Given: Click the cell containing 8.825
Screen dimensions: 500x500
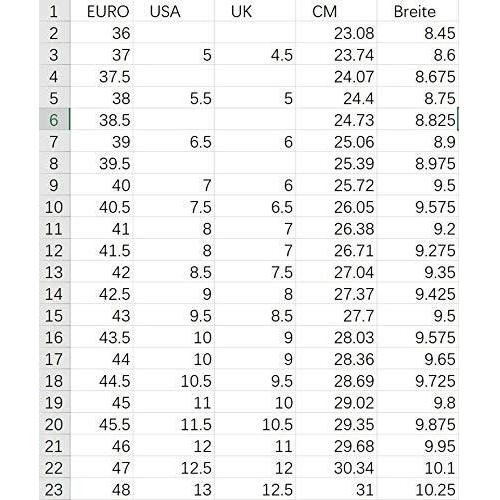Looking at the screenshot, I should click(417, 120).
